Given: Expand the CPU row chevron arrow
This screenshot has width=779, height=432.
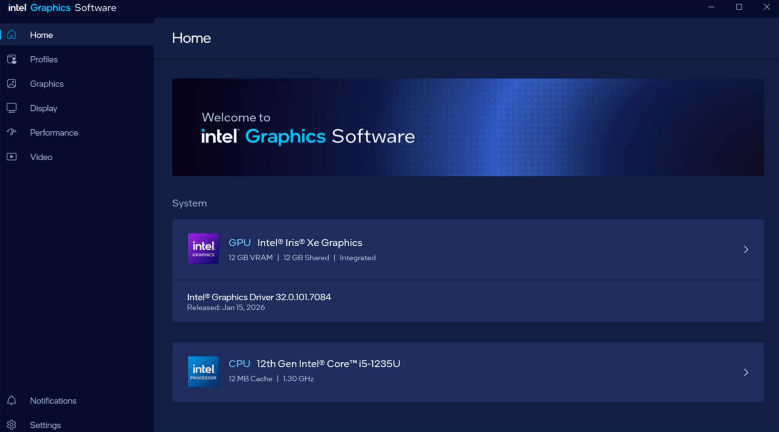Looking at the screenshot, I should (x=746, y=373).
